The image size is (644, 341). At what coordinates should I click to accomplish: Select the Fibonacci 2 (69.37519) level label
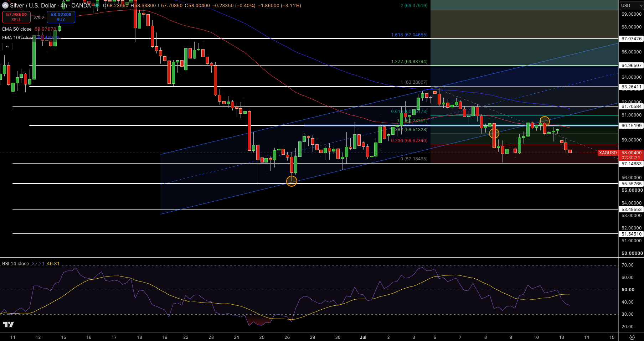point(414,6)
